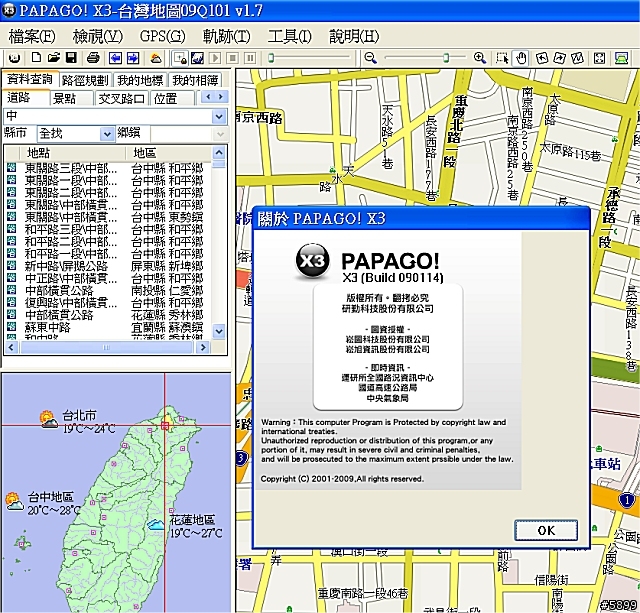Rotate map counterclockwise icon
This screenshot has height=613, width=640.
(x=542, y=58)
